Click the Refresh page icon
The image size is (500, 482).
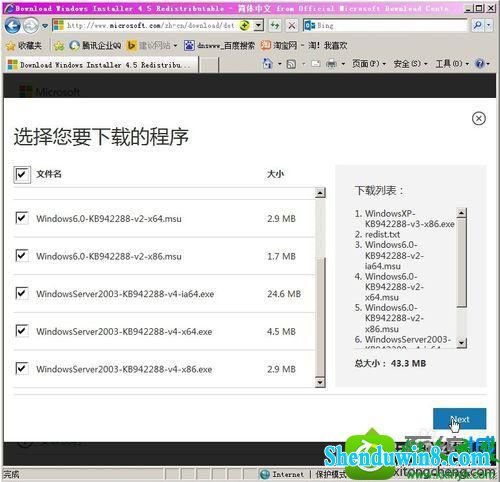pyautogui.click(x=275, y=25)
